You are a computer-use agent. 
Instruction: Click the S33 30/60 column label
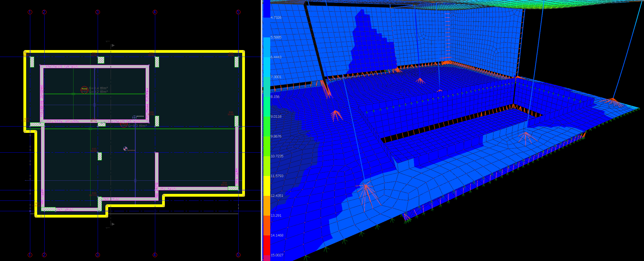[x=94, y=150]
